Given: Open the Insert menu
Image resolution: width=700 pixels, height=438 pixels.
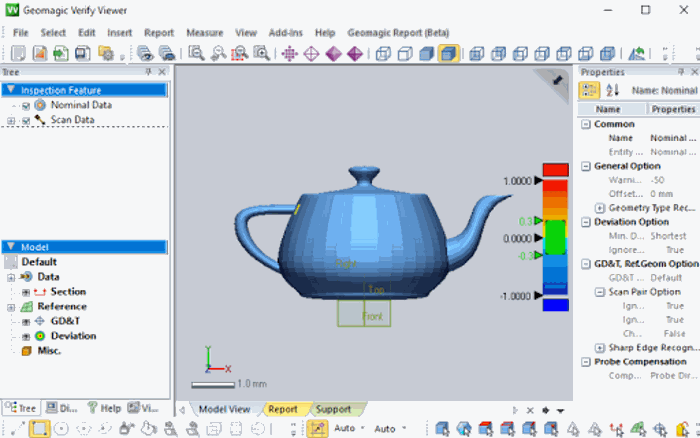Looking at the screenshot, I should click(120, 33).
